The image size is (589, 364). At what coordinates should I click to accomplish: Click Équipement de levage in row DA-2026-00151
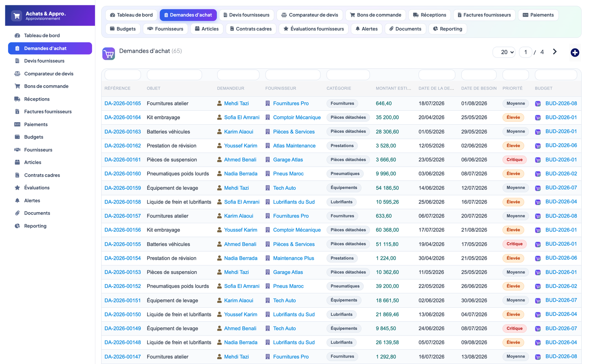click(x=172, y=300)
